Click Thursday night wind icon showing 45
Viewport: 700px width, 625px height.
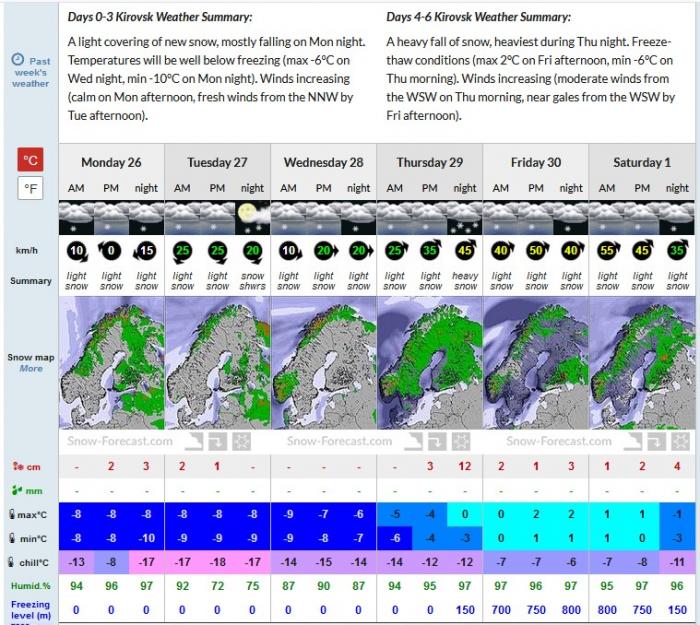point(465,250)
